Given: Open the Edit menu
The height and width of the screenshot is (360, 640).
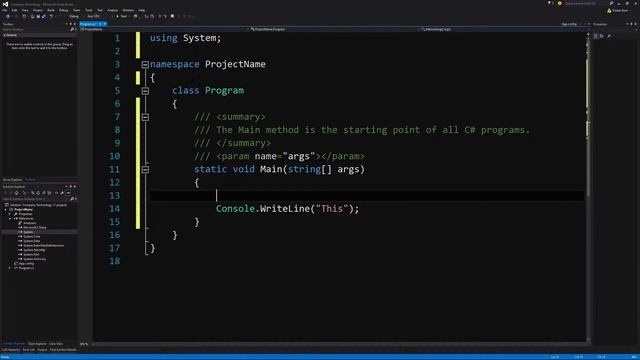Looking at the screenshot, I should tap(15, 10).
